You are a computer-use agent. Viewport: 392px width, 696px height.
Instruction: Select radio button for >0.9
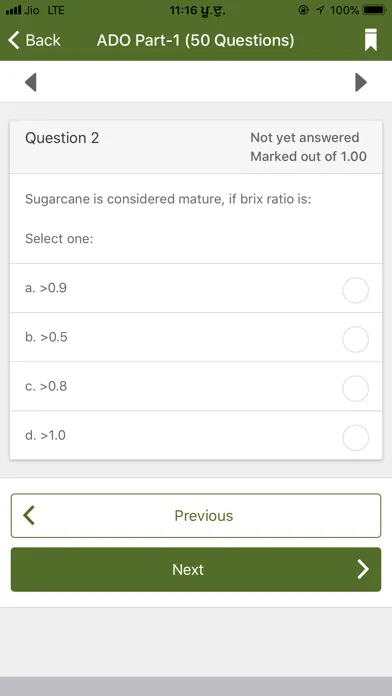(x=356, y=290)
